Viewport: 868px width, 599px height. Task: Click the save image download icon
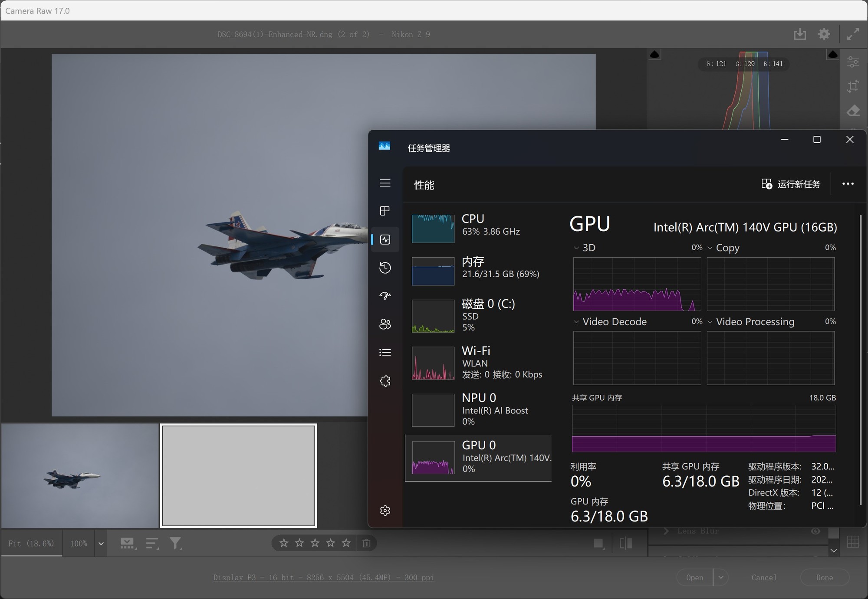pyautogui.click(x=799, y=34)
